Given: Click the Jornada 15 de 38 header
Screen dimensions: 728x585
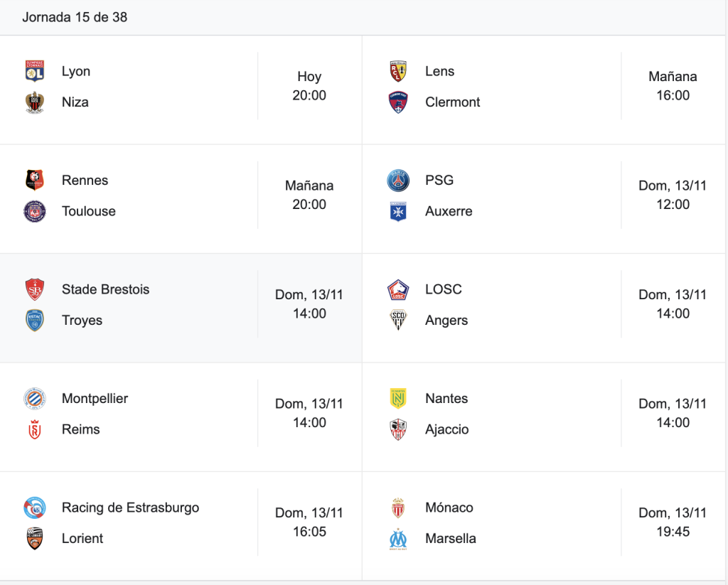Looking at the screenshot, I should [75, 17].
